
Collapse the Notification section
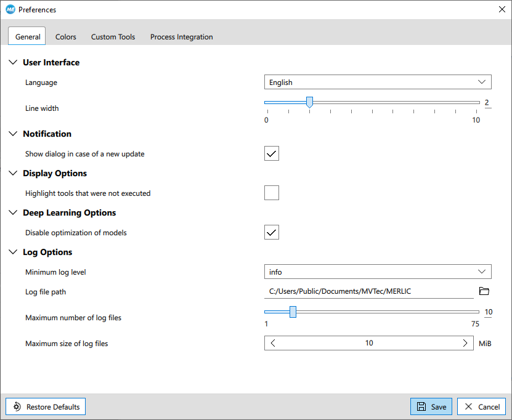[14, 134]
